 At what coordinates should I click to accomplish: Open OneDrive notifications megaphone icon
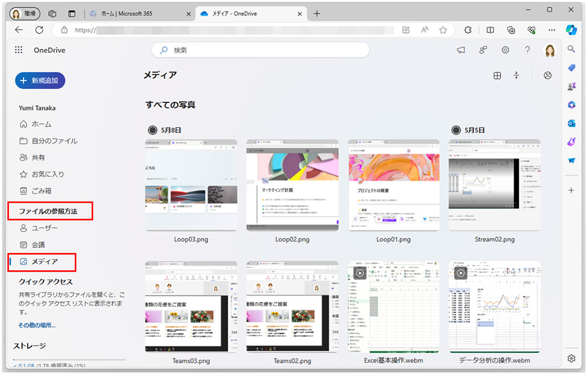[461, 50]
